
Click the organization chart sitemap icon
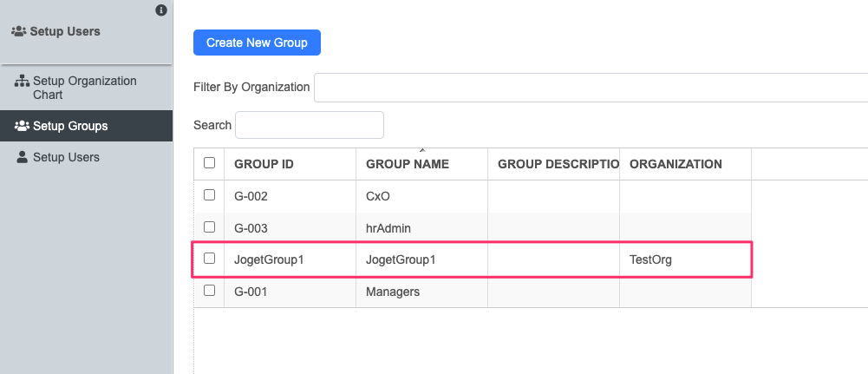point(23,82)
